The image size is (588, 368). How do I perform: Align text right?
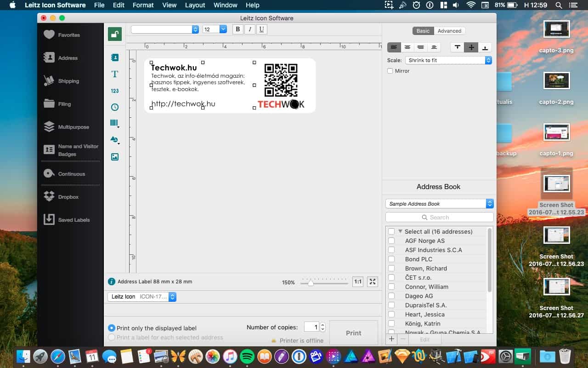[420, 47]
